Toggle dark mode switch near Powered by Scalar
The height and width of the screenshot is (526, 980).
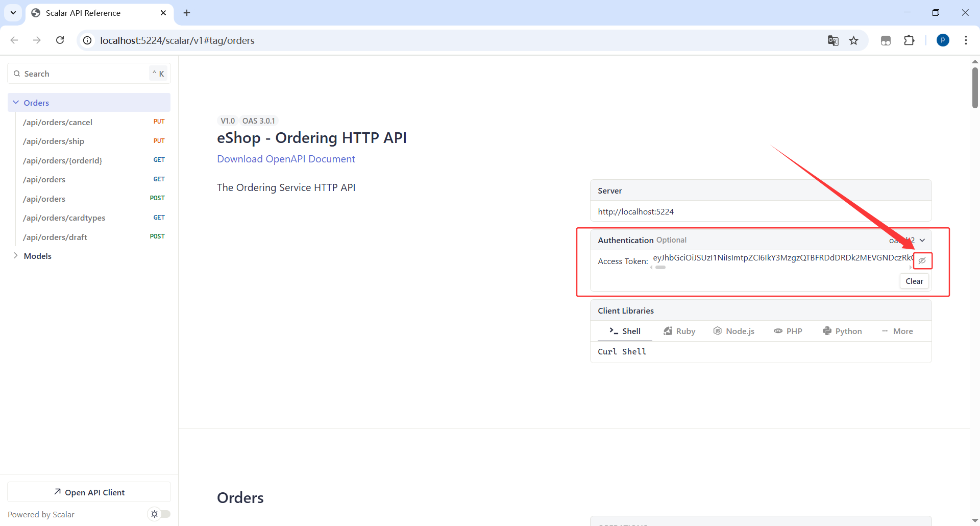point(159,514)
